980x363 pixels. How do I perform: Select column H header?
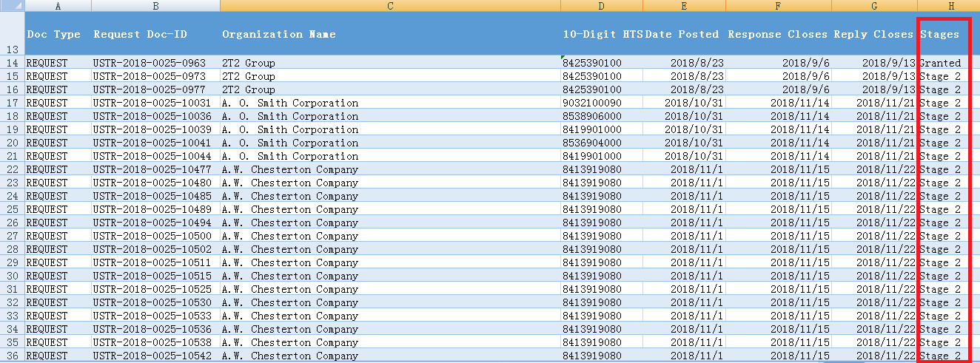[950, 6]
